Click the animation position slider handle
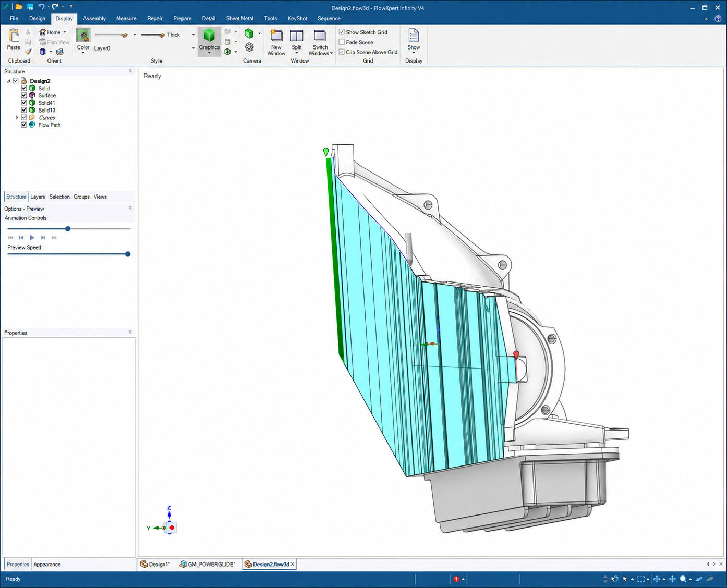Screen dimensions: 727x588 (x=68, y=228)
